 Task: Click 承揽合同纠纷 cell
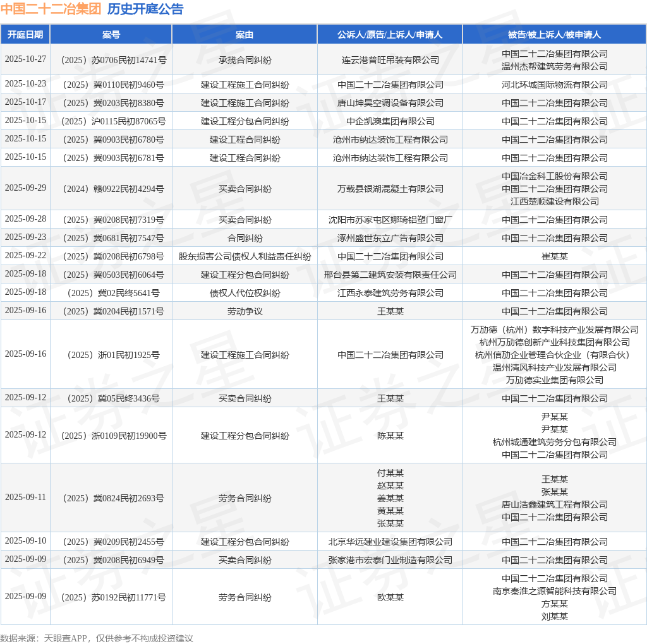[245, 60]
